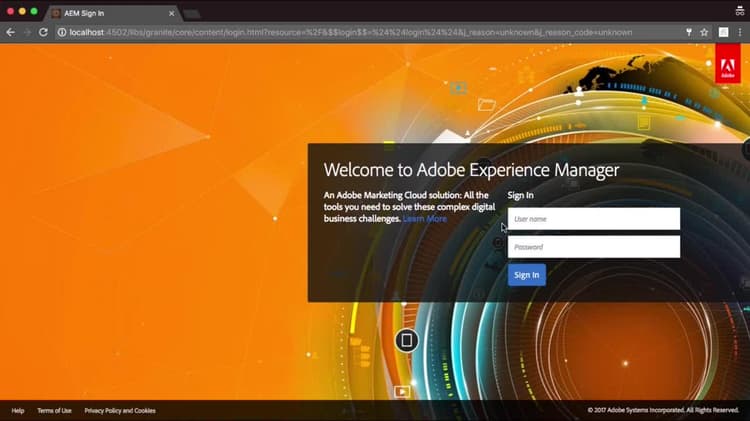This screenshot has width=750, height=421.
Task: Click the green macOS fullscreen button
Action: (x=34, y=11)
